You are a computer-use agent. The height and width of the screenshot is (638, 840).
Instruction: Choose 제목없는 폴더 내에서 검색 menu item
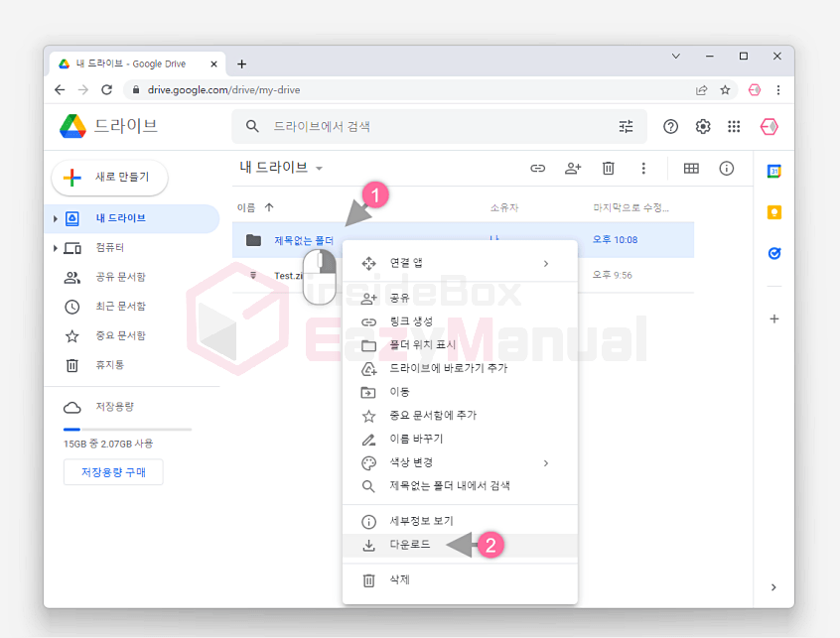click(460, 486)
